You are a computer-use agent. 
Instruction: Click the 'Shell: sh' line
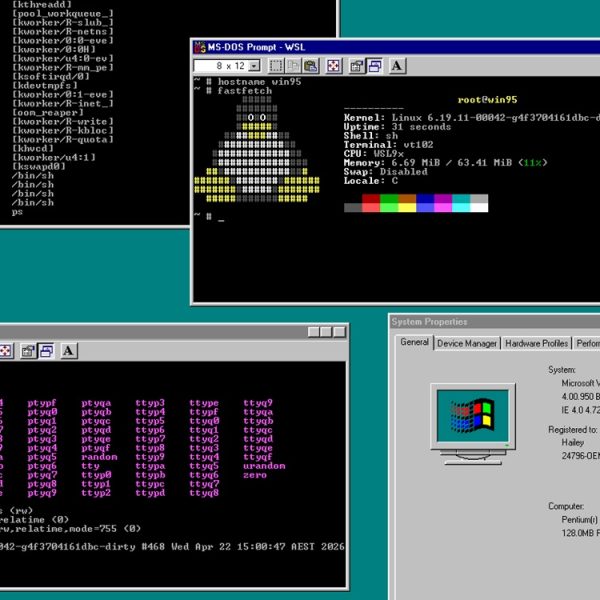[370, 136]
